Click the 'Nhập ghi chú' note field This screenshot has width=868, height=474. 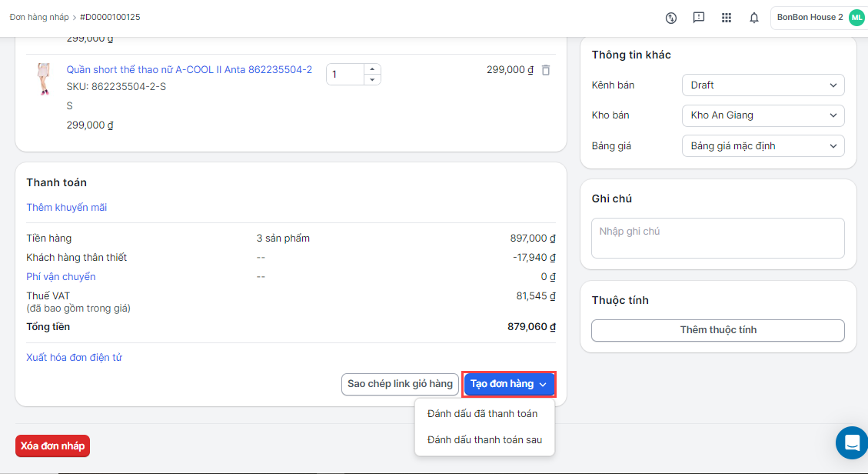pyautogui.click(x=717, y=238)
